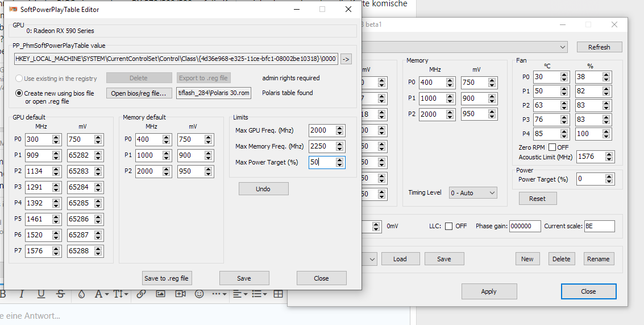Click Save in SoftPowerPlayTable Editor
The image size is (644, 325).
click(x=244, y=278)
